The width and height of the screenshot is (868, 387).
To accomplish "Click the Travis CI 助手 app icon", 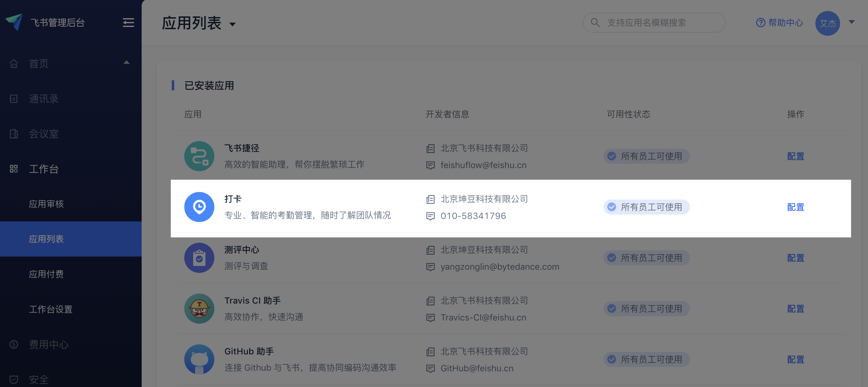I will coord(199,309).
